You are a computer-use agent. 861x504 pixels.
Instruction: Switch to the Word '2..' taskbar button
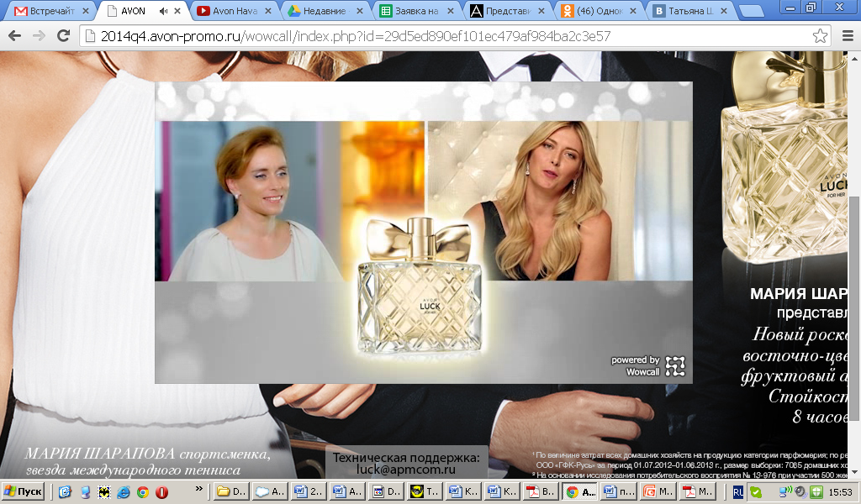(309, 492)
